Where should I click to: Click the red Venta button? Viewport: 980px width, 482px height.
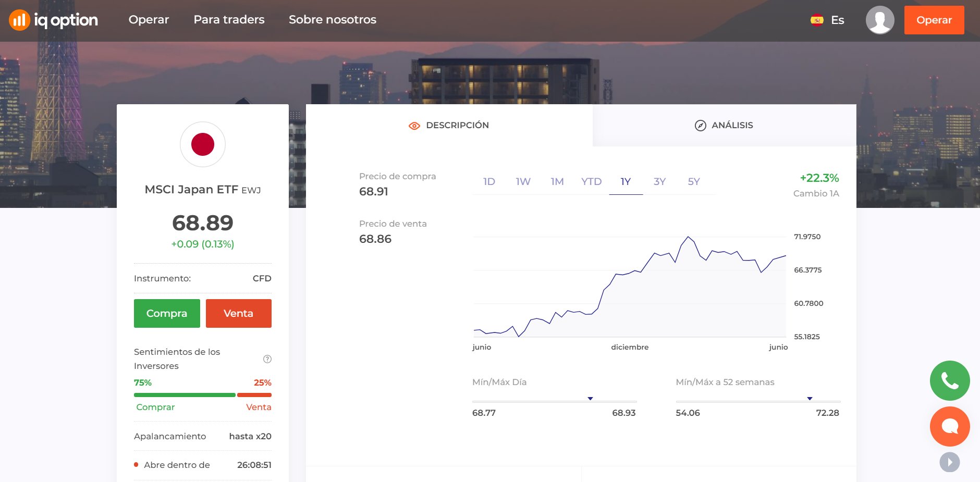pyautogui.click(x=239, y=313)
